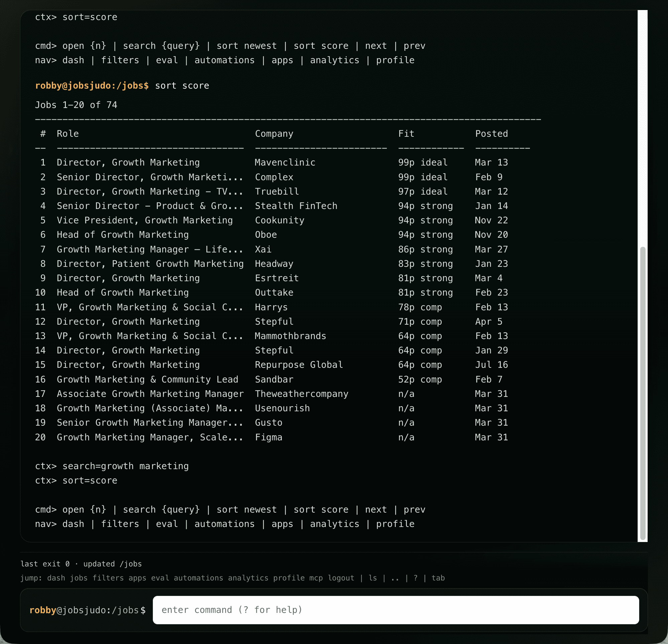
Task: Select the Figma Growth Marketing Manager row
Action: point(271,437)
